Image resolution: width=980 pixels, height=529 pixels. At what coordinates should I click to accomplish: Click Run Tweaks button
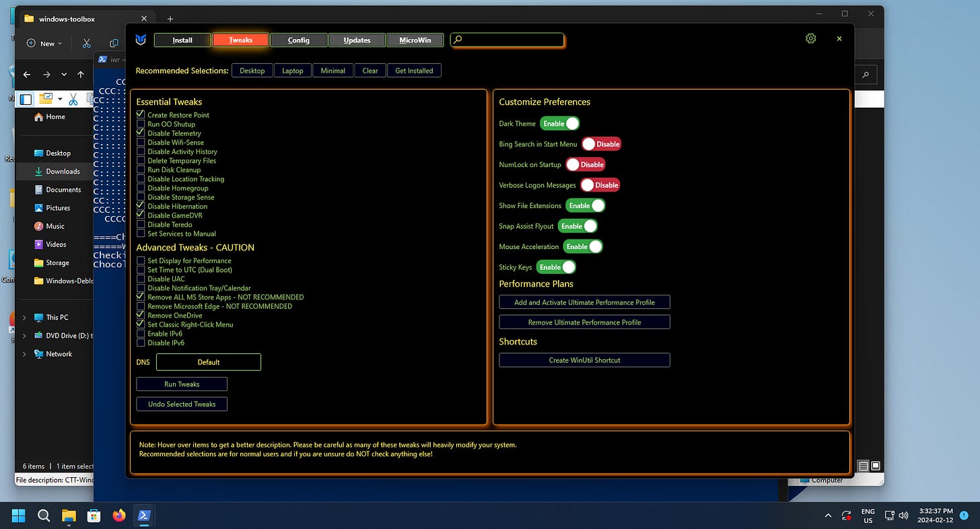[x=182, y=384]
